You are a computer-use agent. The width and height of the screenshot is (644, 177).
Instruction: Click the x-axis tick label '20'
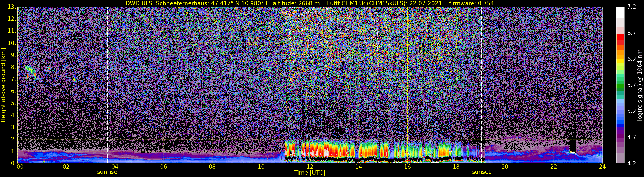[x=505, y=167]
